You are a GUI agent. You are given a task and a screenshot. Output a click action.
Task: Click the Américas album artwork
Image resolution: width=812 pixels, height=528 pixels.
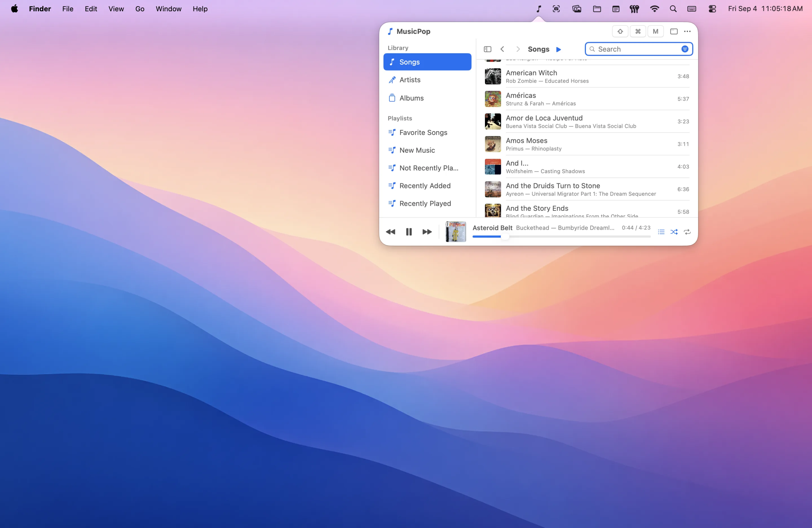point(493,99)
